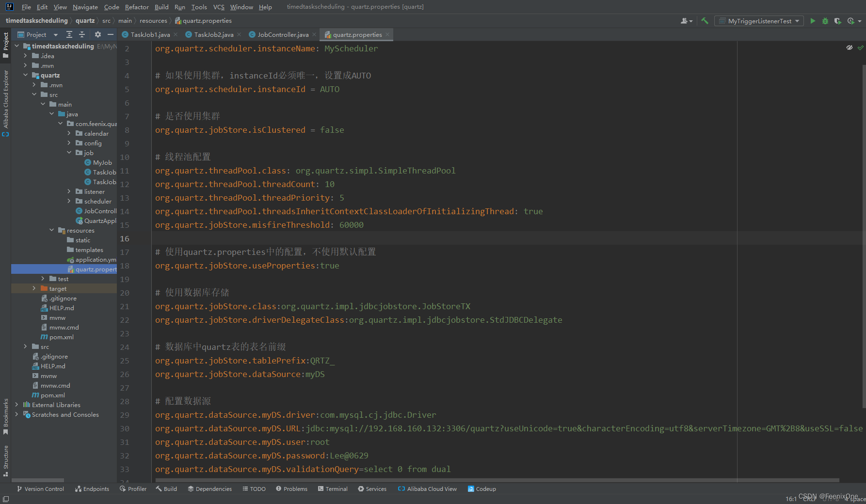The width and height of the screenshot is (866, 504).
Task: Open the profiler run icon with the clock
Action: point(851,21)
